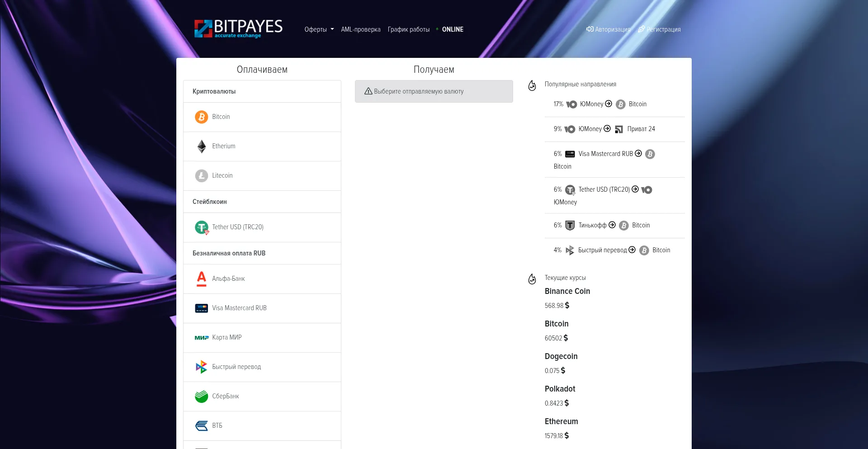Open График работы link
This screenshot has width=868, height=449.
pos(409,29)
